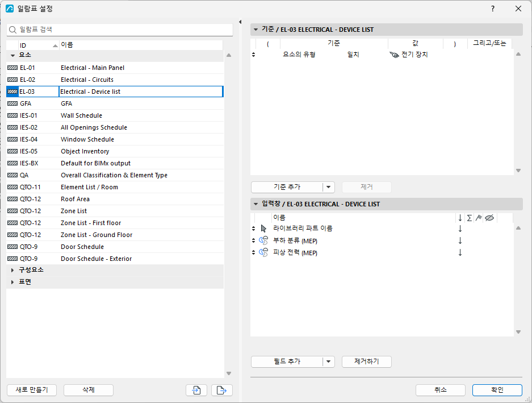Click the sort arrow for 부하 분류 (MEP)
532x403 pixels.
[x=460, y=240]
